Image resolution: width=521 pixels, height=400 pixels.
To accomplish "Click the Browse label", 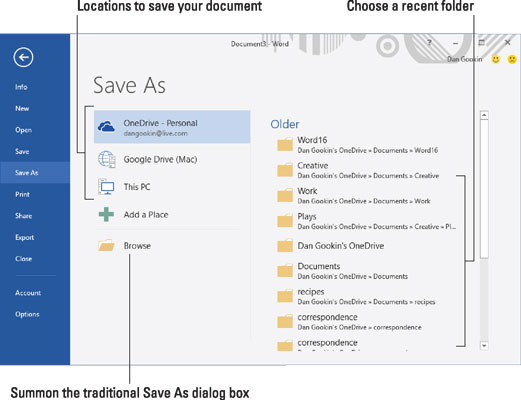I will click(137, 246).
